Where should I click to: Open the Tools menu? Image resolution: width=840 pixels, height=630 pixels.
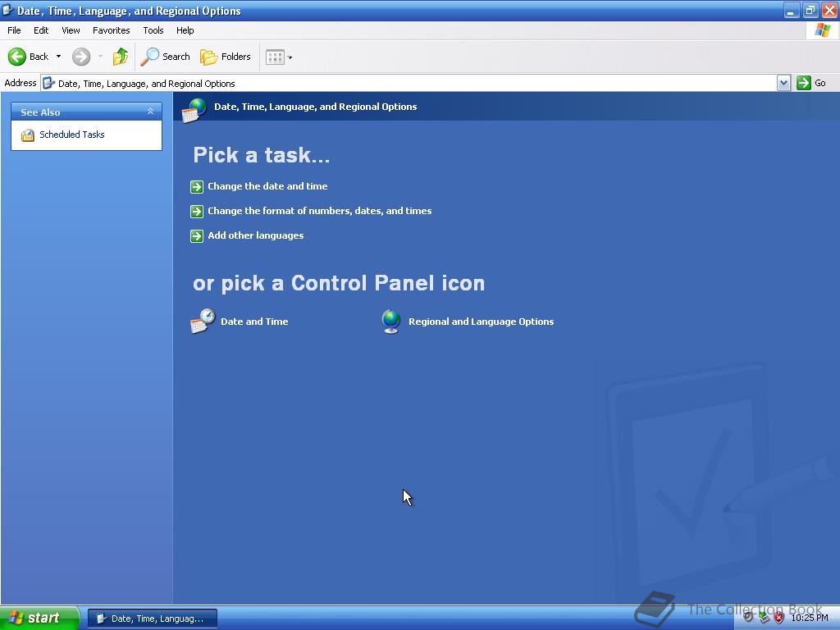tap(153, 30)
